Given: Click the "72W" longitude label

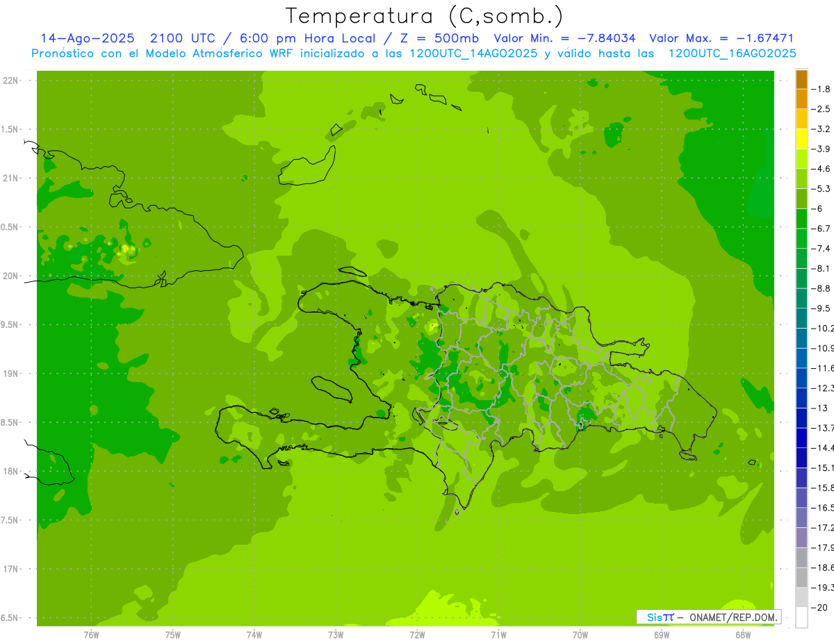Looking at the screenshot, I should coord(417,634).
